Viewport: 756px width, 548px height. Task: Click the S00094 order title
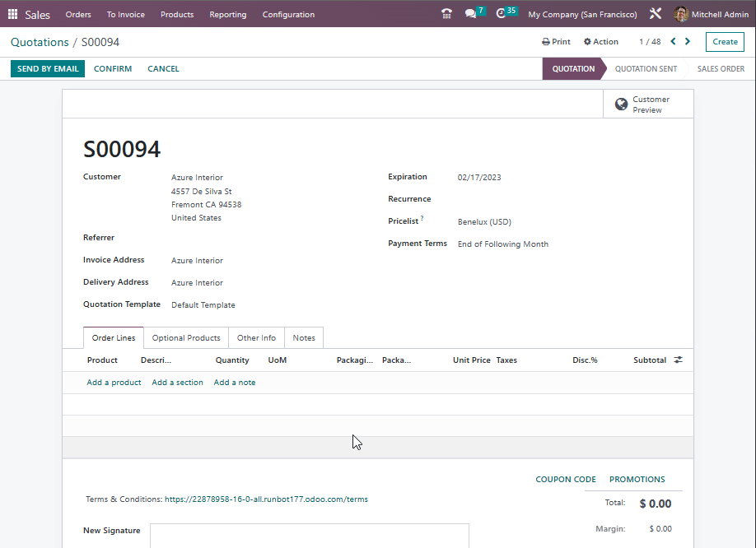tap(122, 149)
